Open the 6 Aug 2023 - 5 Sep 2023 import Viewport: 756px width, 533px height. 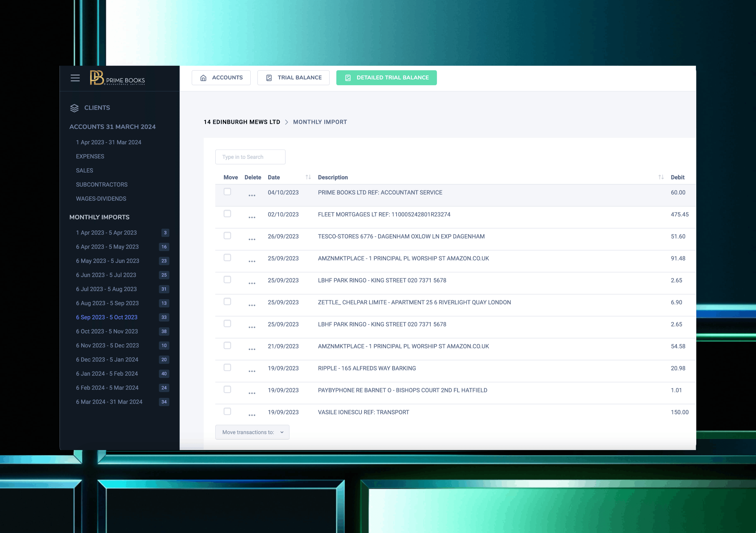tap(107, 303)
